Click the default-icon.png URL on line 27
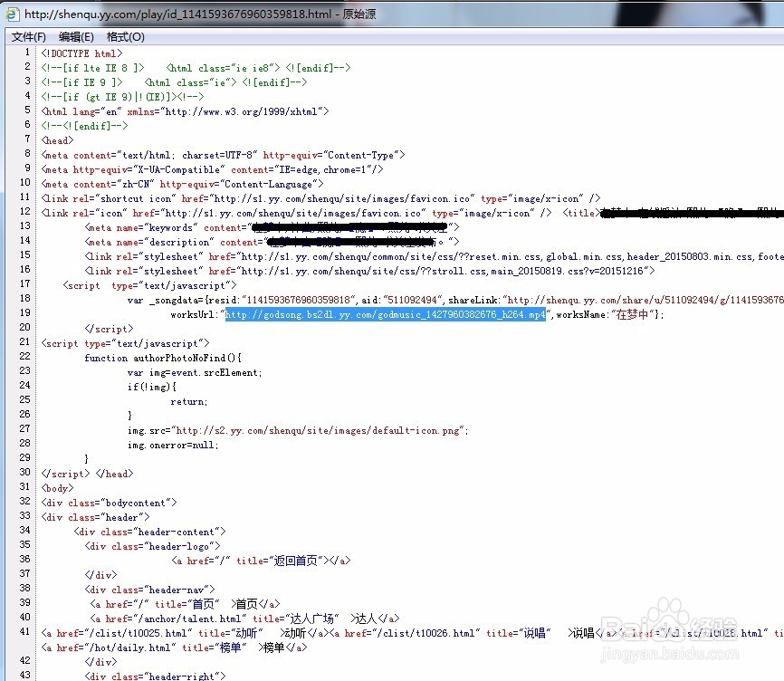This screenshot has width=784, height=681. point(320,430)
